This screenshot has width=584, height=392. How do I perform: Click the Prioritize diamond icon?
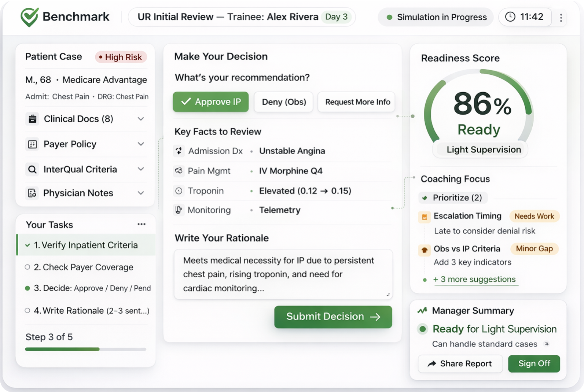point(425,198)
